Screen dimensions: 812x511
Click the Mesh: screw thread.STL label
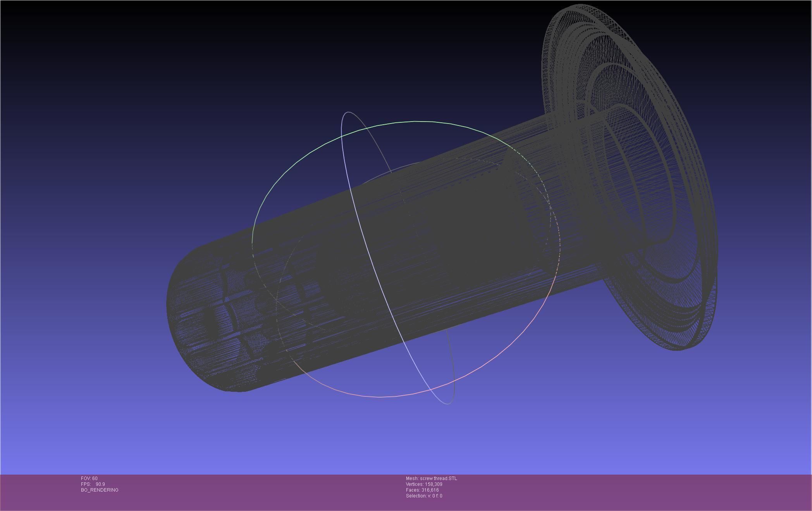[x=431, y=478]
